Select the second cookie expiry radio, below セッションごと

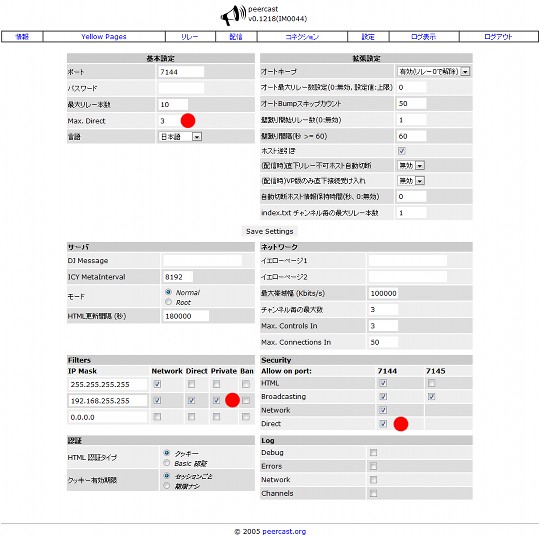pyautogui.click(x=167, y=486)
